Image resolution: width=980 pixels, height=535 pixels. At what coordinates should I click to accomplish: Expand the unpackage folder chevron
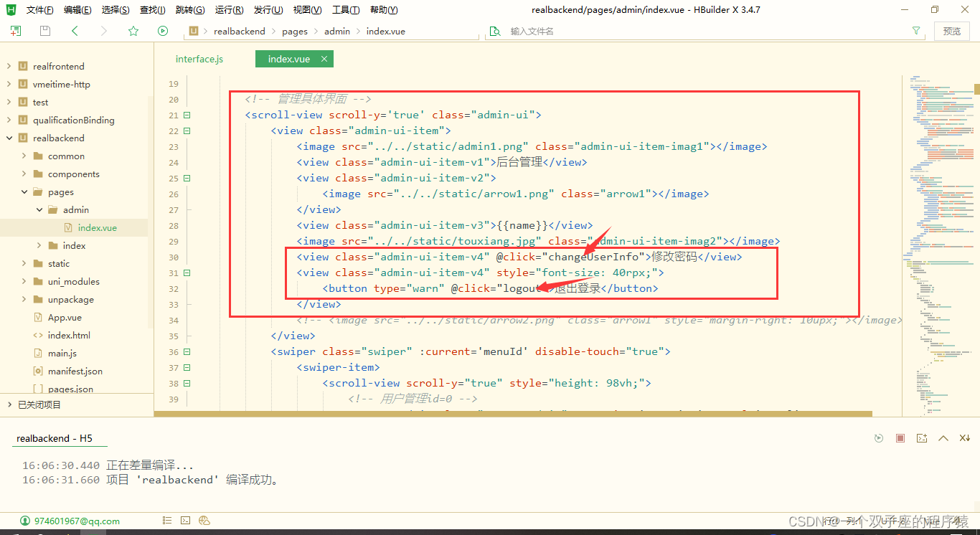click(x=24, y=299)
